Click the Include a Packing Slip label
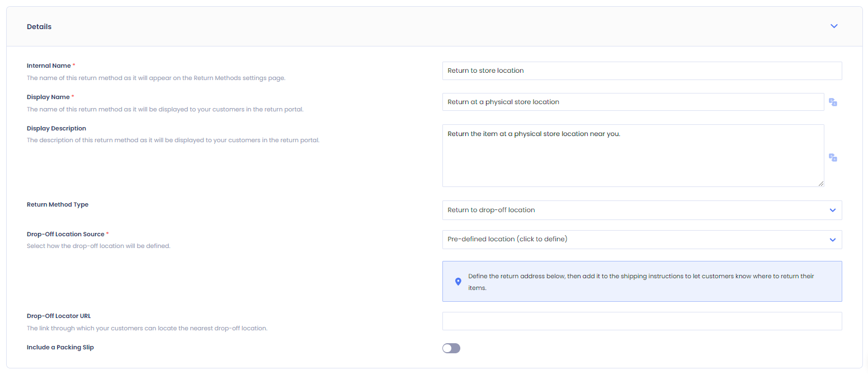The image size is (868, 374). point(60,348)
